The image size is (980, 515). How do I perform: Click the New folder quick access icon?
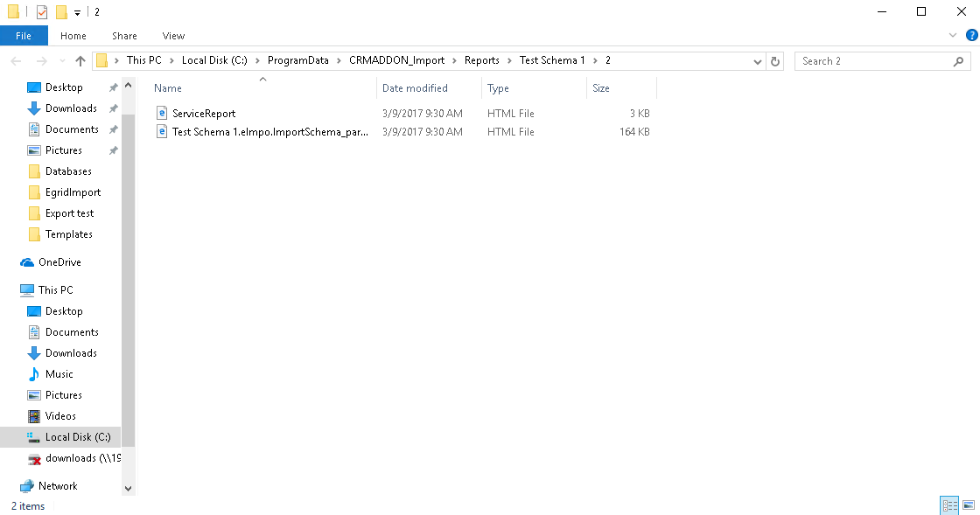(x=61, y=12)
